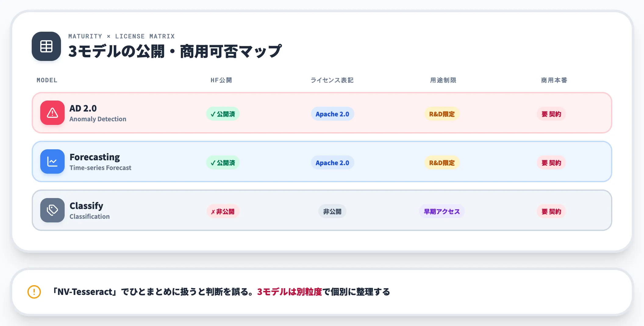Click the blue chart icon for Forecasting

tap(52, 161)
